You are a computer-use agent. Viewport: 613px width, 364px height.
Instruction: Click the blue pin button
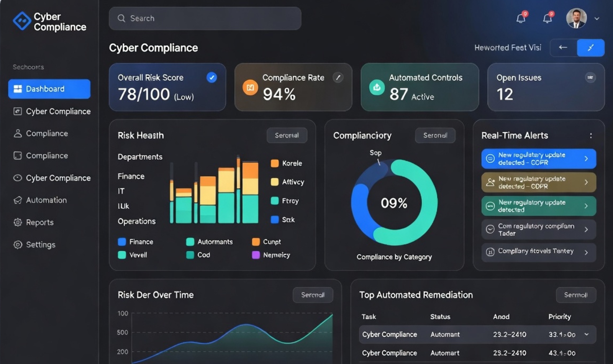pyautogui.click(x=591, y=48)
